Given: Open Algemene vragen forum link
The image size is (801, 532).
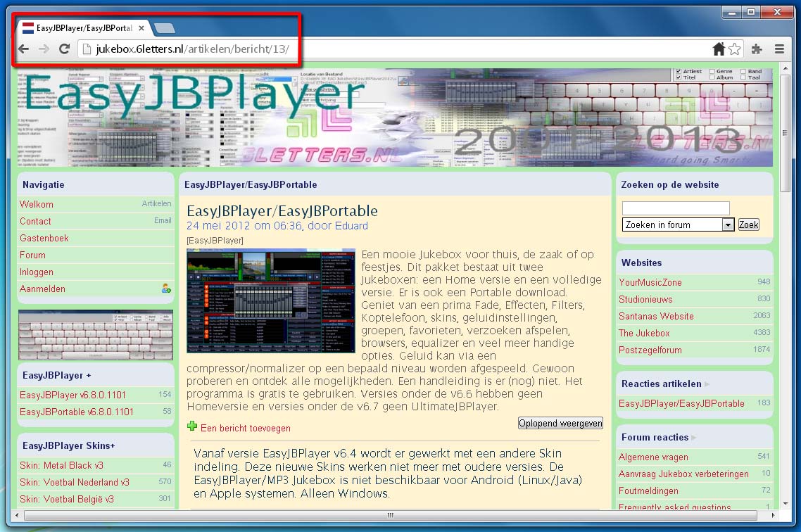Looking at the screenshot, I should tap(653, 457).
